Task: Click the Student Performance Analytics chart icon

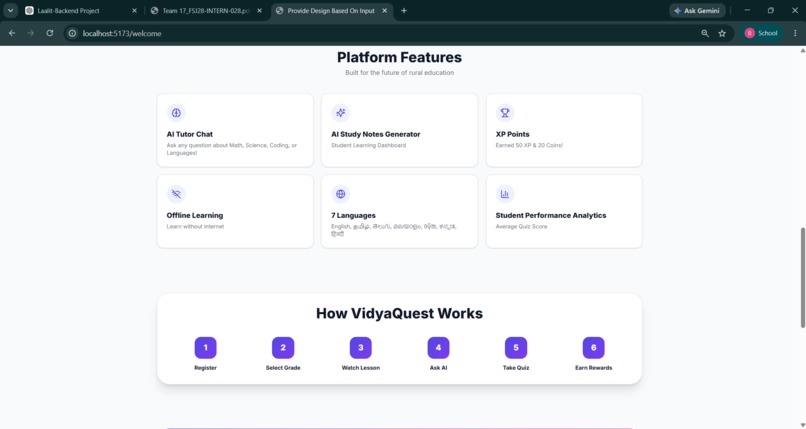Action: pos(505,194)
